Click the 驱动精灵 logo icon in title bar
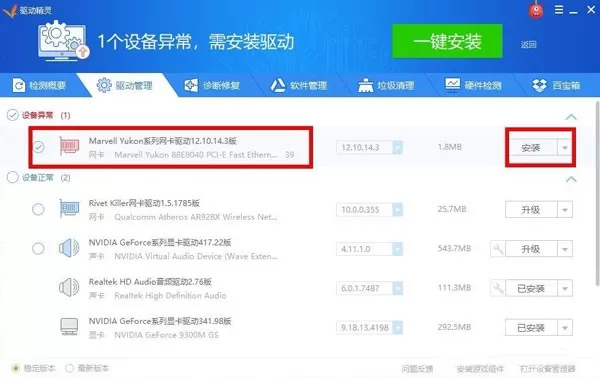 click(10, 10)
